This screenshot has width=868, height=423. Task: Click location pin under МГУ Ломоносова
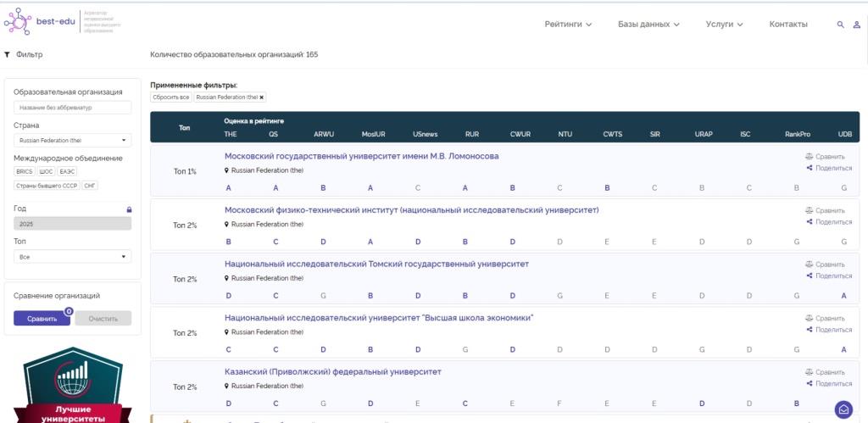click(226, 170)
